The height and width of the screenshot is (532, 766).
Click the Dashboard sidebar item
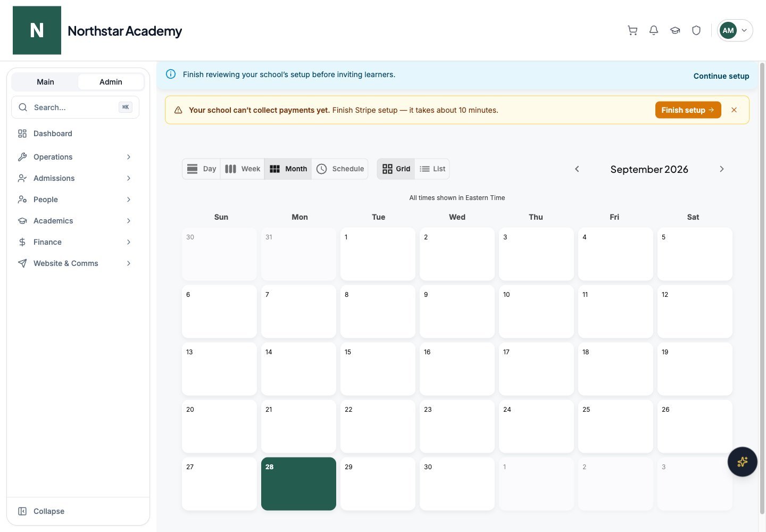(x=75, y=134)
